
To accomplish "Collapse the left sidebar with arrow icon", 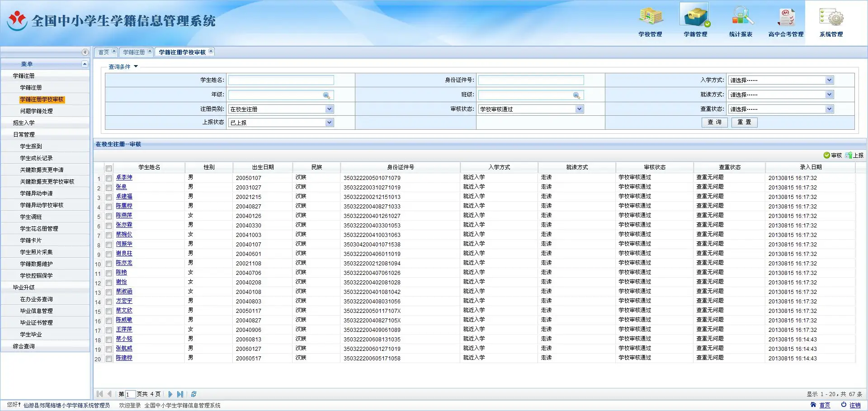I will [85, 52].
